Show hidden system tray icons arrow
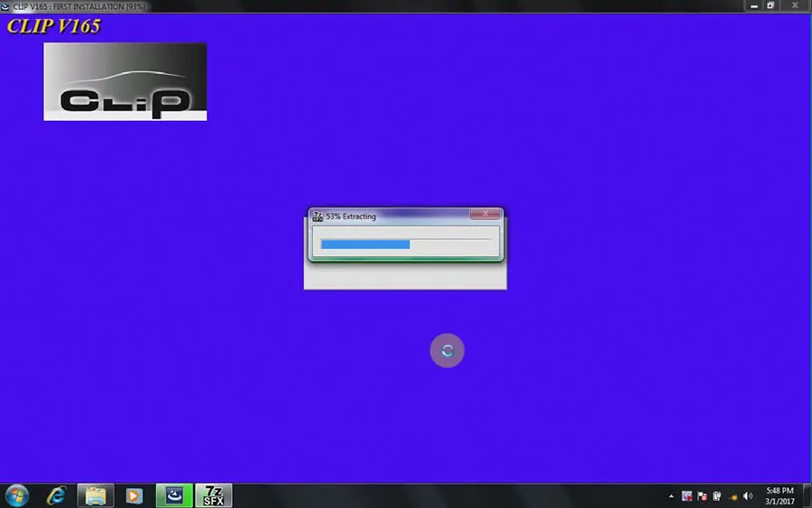The image size is (812, 508). tap(671, 496)
